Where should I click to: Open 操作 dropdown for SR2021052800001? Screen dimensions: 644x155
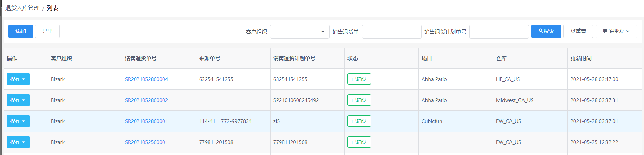tap(18, 121)
